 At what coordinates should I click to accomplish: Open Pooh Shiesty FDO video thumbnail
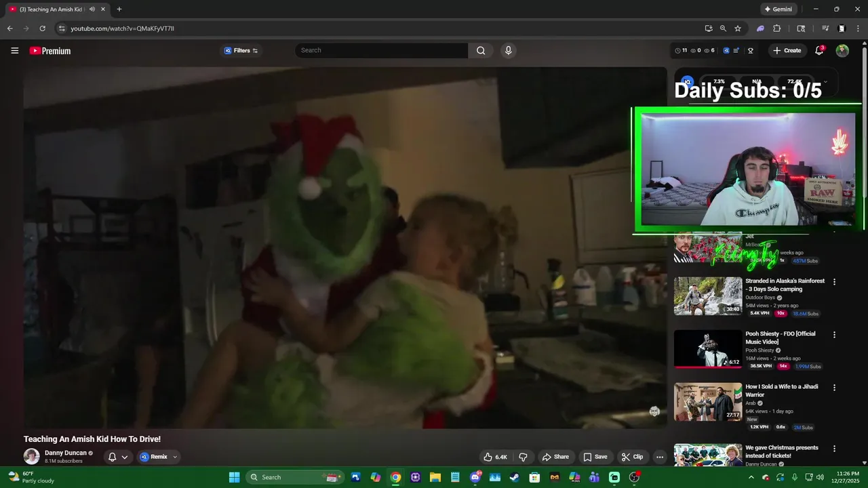708,348
